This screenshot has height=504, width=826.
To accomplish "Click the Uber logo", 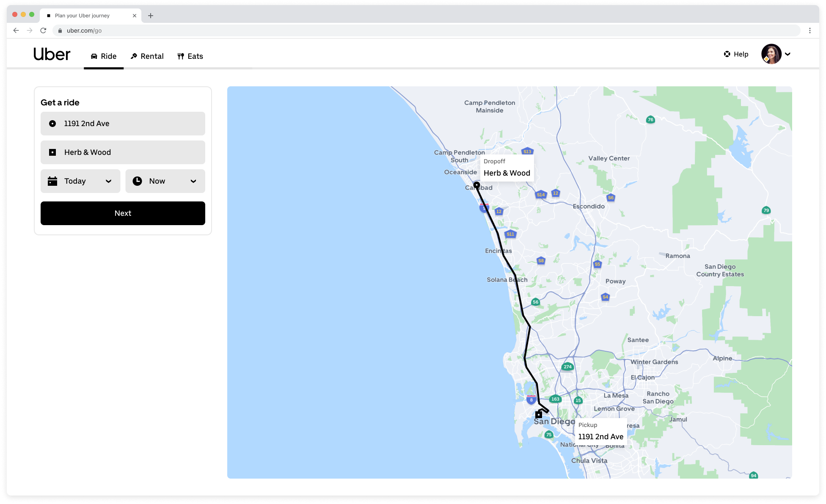I will click(52, 55).
